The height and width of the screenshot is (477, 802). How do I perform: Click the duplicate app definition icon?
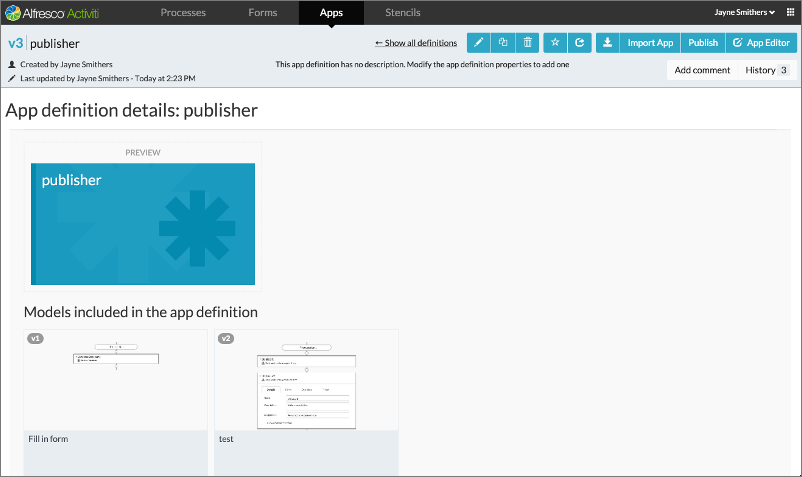coord(503,43)
